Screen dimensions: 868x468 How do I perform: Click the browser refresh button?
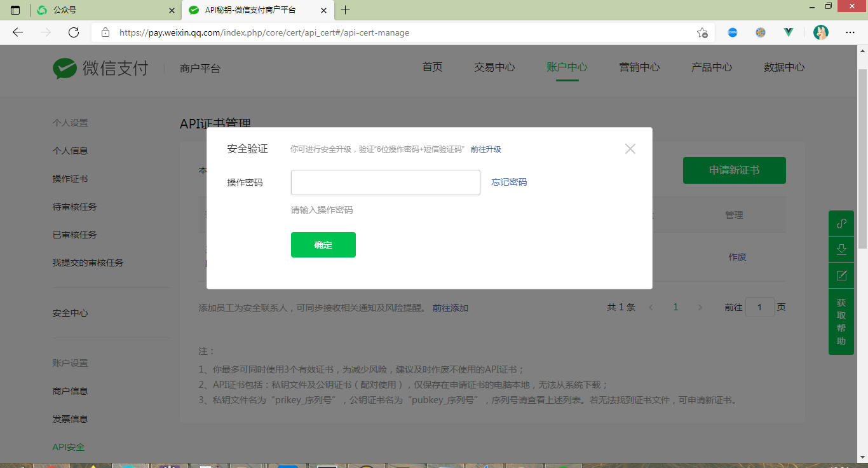pos(74,32)
